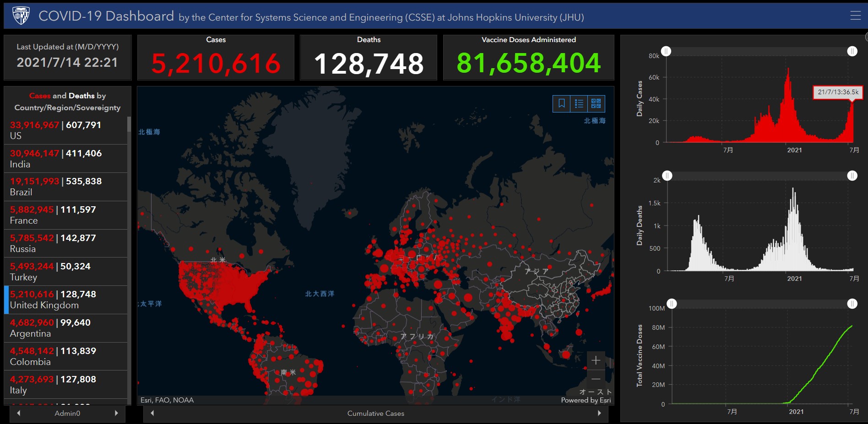The height and width of the screenshot is (424, 868).
Task: Open the bookmarks icon on the map
Action: click(x=561, y=103)
